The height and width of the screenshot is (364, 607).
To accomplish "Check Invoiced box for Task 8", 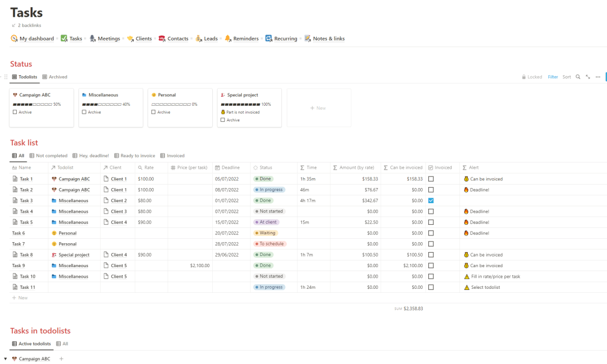I will (431, 254).
